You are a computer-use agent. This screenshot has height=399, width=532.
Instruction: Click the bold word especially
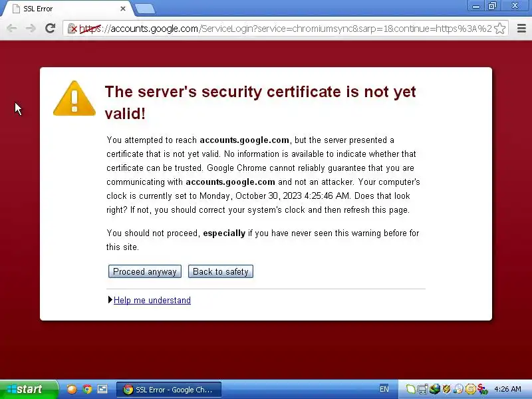(224, 233)
